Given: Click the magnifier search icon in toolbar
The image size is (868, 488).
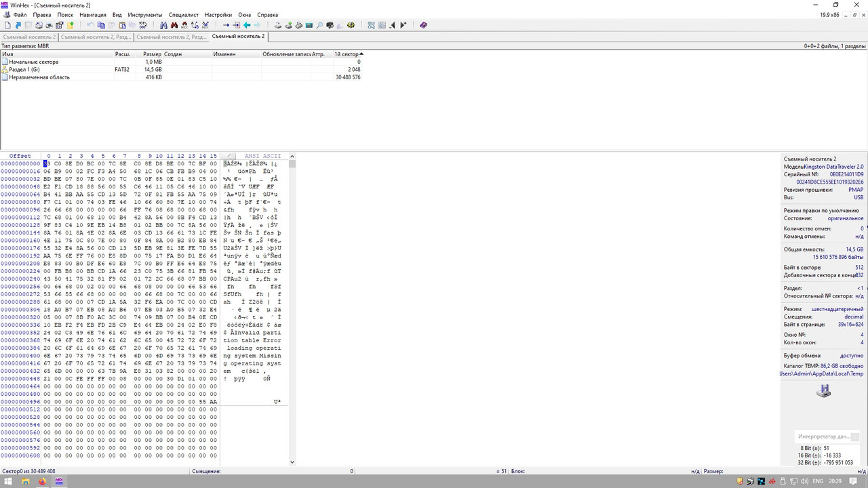Looking at the screenshot, I should click(x=319, y=25).
